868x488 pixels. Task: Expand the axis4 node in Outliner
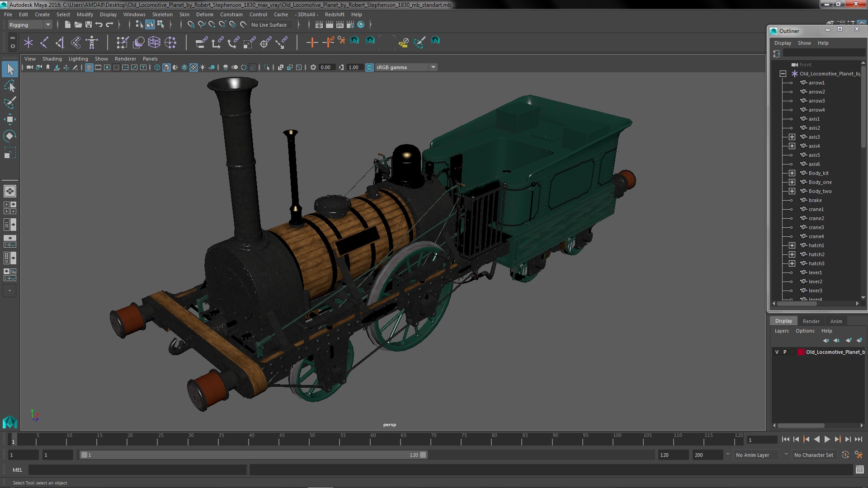(792, 146)
